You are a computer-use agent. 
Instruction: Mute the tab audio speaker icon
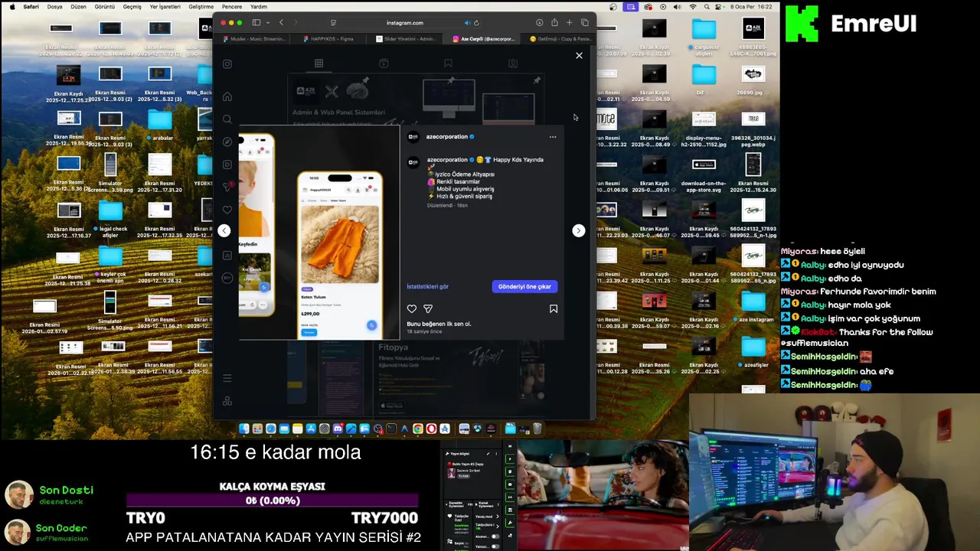click(467, 23)
